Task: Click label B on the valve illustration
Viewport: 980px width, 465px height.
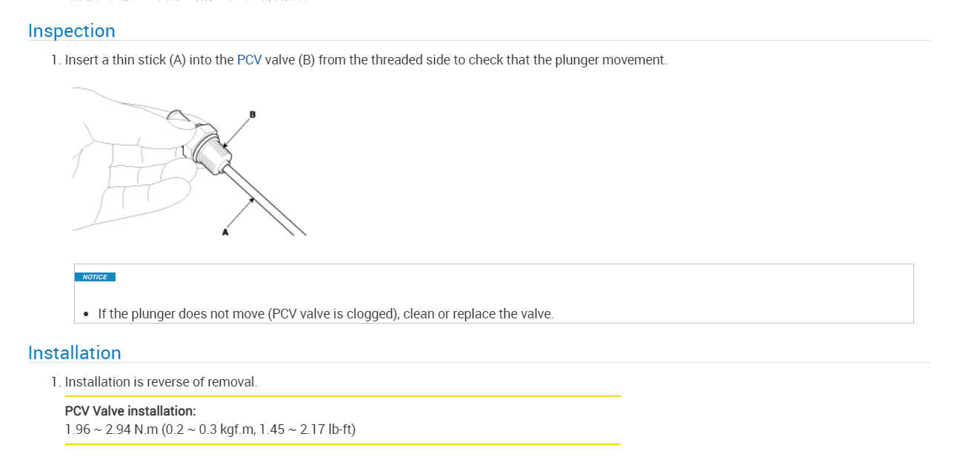Action: 253,115
